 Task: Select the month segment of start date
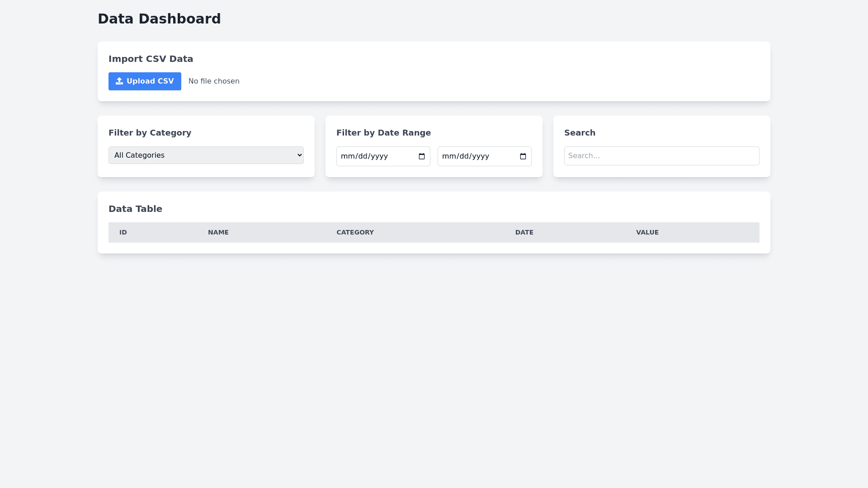[x=347, y=156]
